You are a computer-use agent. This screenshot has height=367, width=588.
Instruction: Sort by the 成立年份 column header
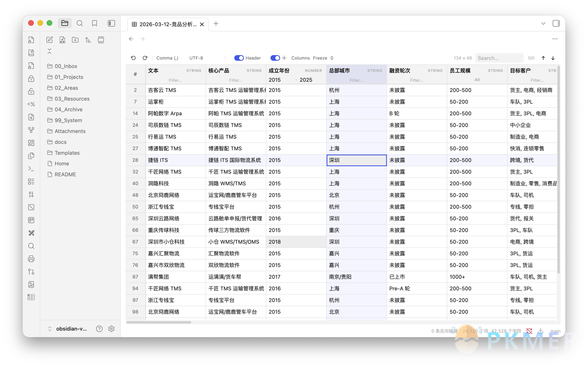coord(279,71)
